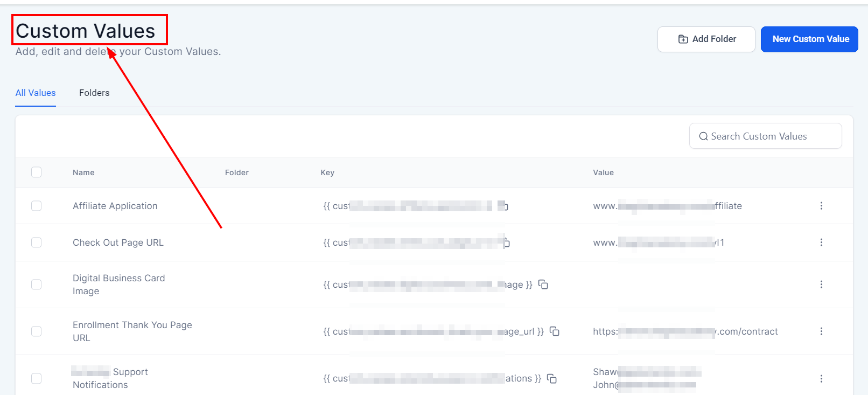868x395 pixels.
Task: Check the Affiliate Application row checkbox
Action: [36, 206]
